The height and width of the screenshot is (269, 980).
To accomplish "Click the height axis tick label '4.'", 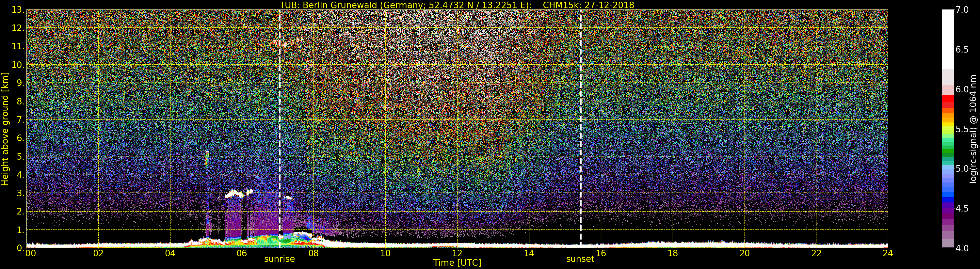I will [x=20, y=175].
